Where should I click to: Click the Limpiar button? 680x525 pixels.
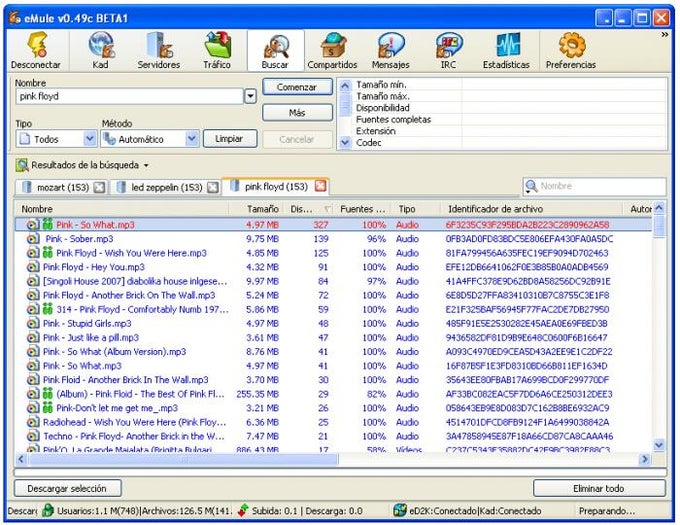click(230, 139)
